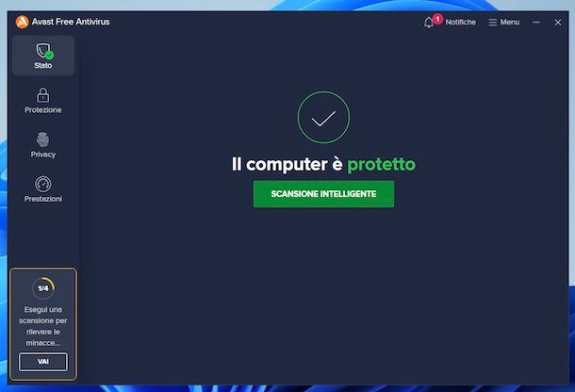Minimize the Avast window
The image size is (575, 392).
point(536,23)
